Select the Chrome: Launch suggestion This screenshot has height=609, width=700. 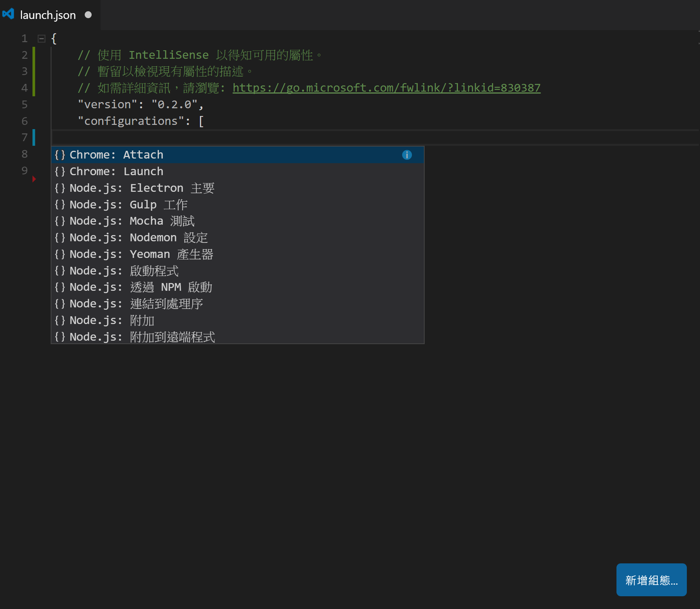point(238,171)
